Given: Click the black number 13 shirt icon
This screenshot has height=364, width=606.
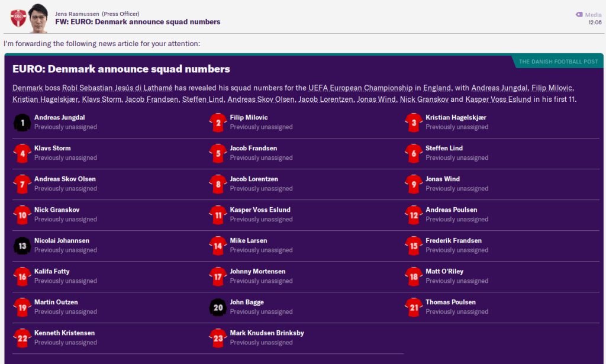Looking at the screenshot, I should click(22, 246).
